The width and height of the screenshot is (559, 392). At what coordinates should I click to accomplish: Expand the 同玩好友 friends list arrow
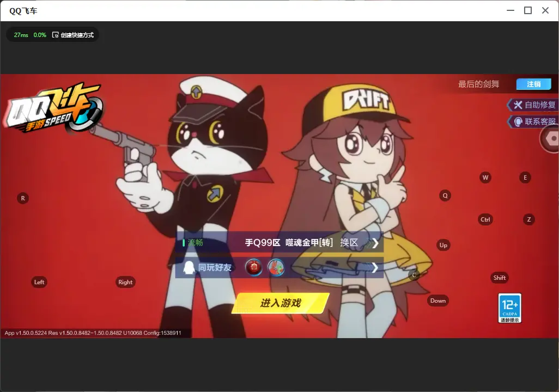coord(374,268)
